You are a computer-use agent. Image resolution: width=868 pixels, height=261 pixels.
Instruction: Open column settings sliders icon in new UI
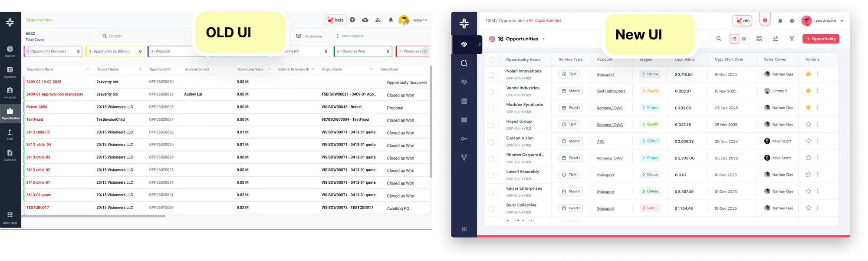[776, 39]
